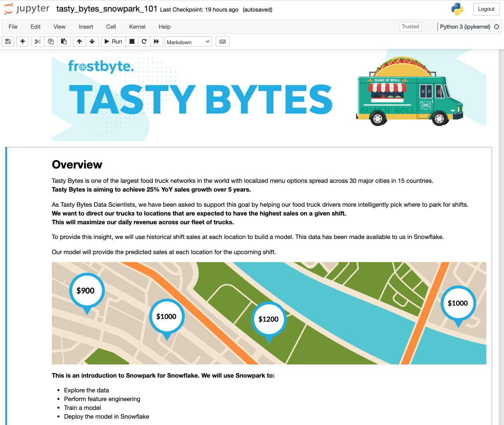Move selected cell down arrow
This screenshot has width=504, height=425.
(92, 41)
